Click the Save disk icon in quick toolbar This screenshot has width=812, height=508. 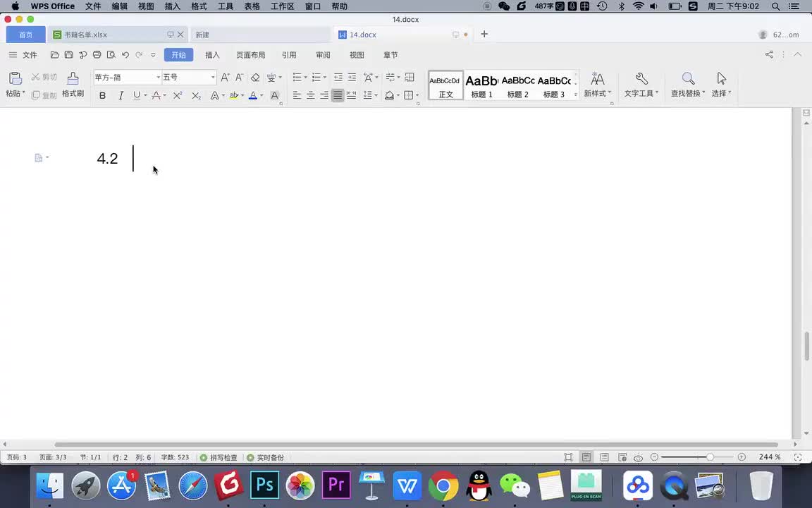(x=68, y=55)
